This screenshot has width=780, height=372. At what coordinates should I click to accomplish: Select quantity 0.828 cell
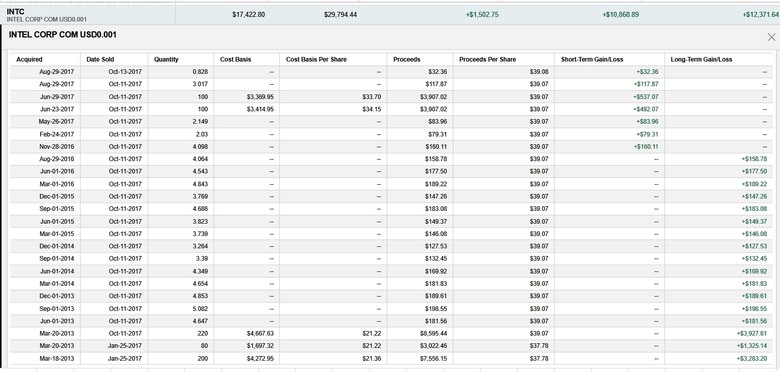[200, 72]
